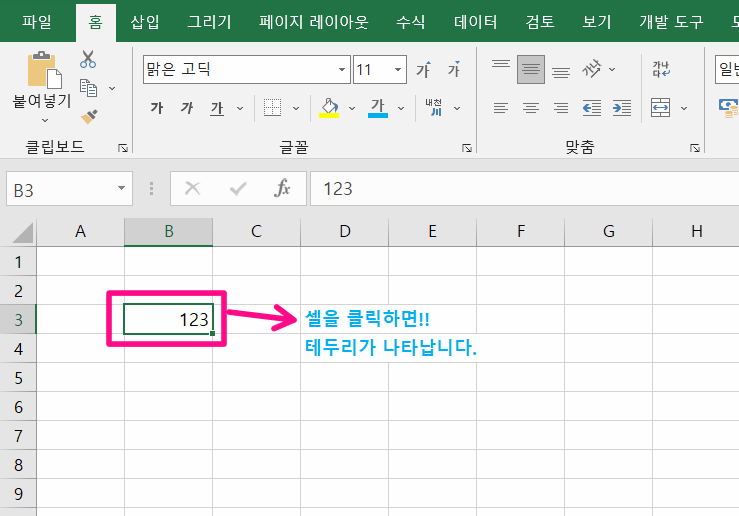This screenshot has width=739, height=516.
Task: Cut selection with the scissors icon
Action: point(88,59)
